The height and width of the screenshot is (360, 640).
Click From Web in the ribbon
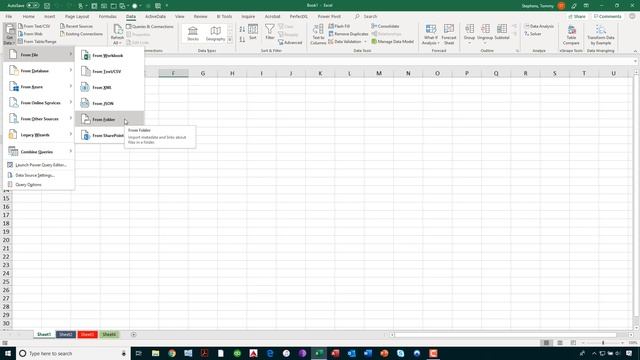point(31,34)
